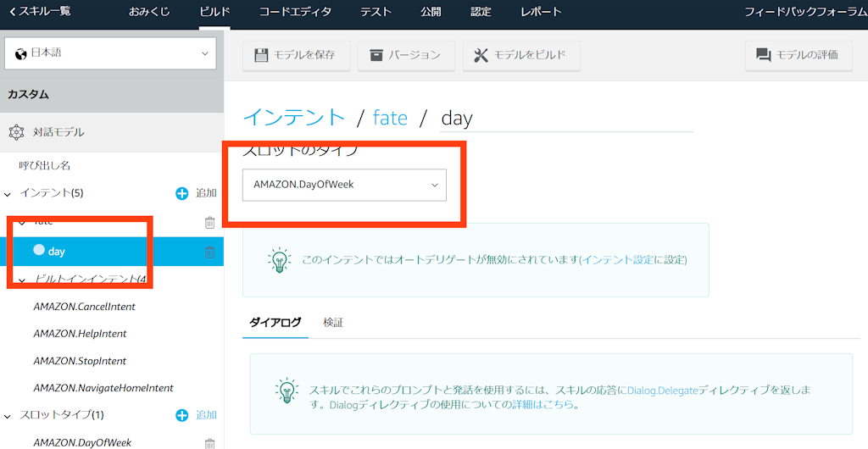Viewport: 868px width, 449px height.
Task: Switch to the コードエディタ tab
Action: click(295, 12)
